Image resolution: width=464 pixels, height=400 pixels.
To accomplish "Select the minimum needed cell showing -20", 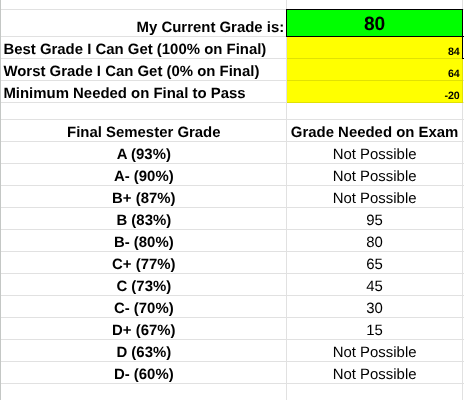I will pos(374,92).
